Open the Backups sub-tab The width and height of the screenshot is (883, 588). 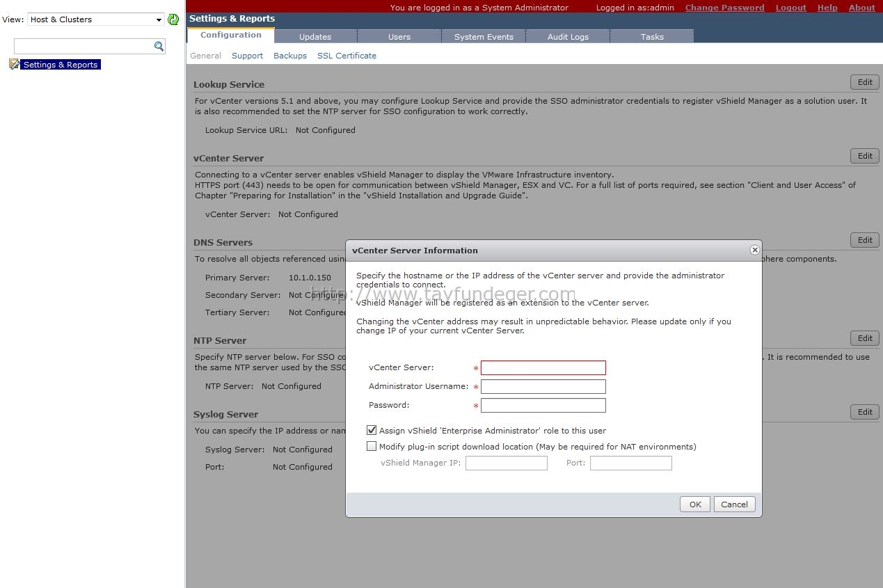290,56
